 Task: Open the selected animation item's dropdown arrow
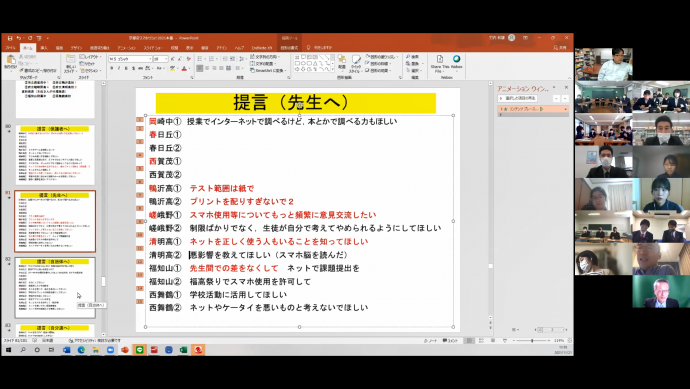[565, 109]
